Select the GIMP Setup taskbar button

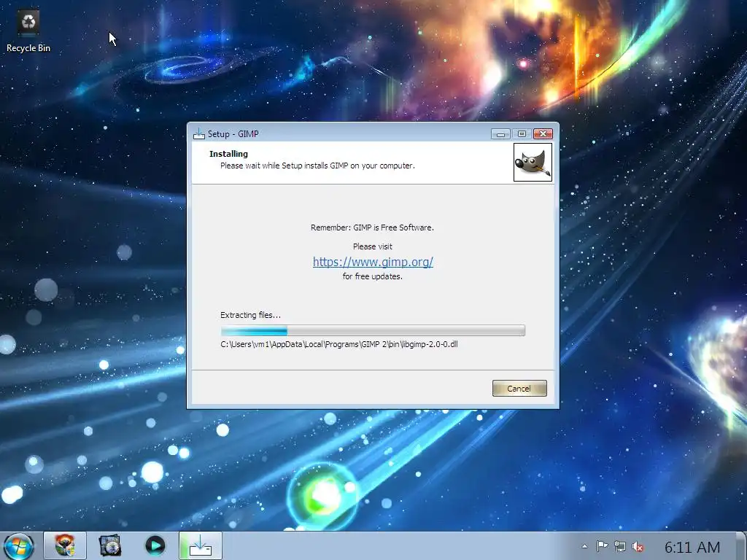click(201, 545)
